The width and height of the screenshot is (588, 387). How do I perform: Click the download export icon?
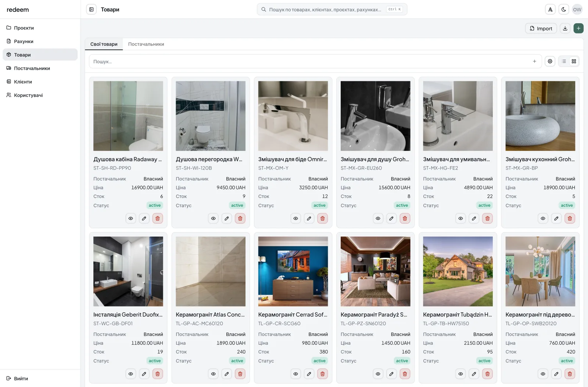pos(565,28)
